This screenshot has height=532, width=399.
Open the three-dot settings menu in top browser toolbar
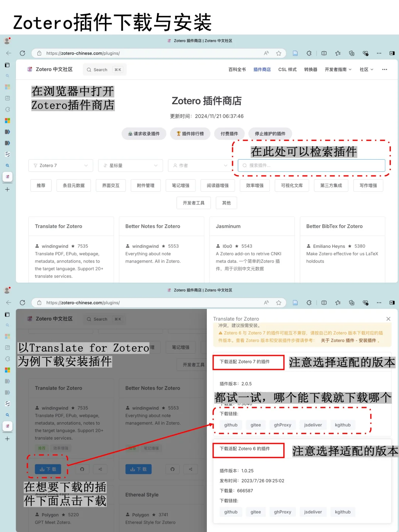pos(379,53)
